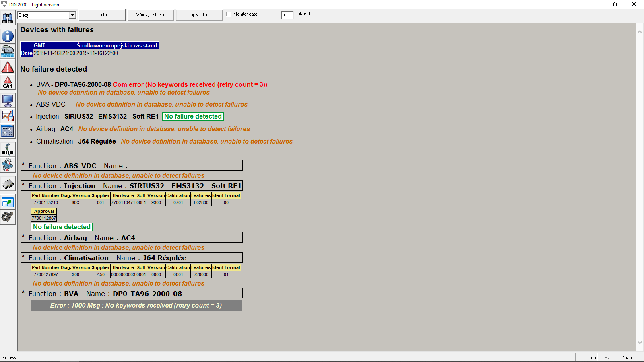Click the scrollbar up arrow
Viewport: 644px width, 362px height.
point(640,32)
